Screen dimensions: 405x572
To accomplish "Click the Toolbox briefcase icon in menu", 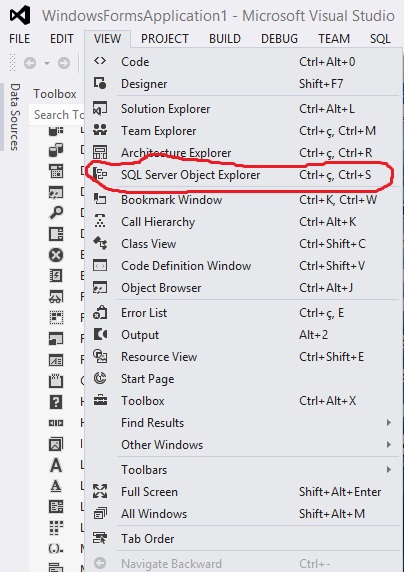I will tap(100, 400).
